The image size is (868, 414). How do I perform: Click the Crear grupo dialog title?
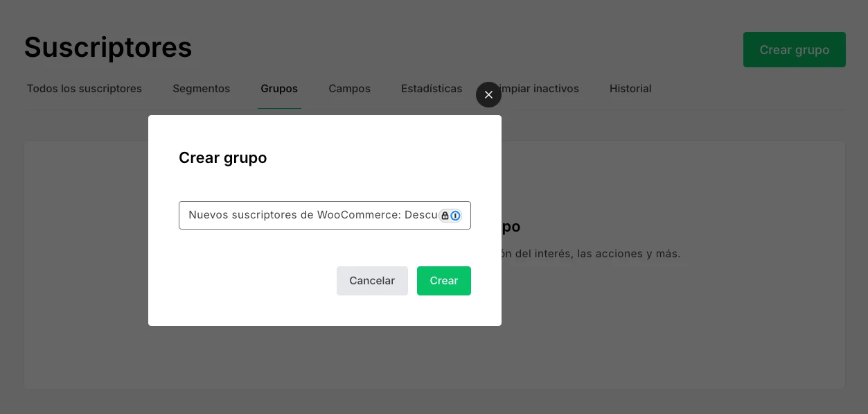(222, 158)
